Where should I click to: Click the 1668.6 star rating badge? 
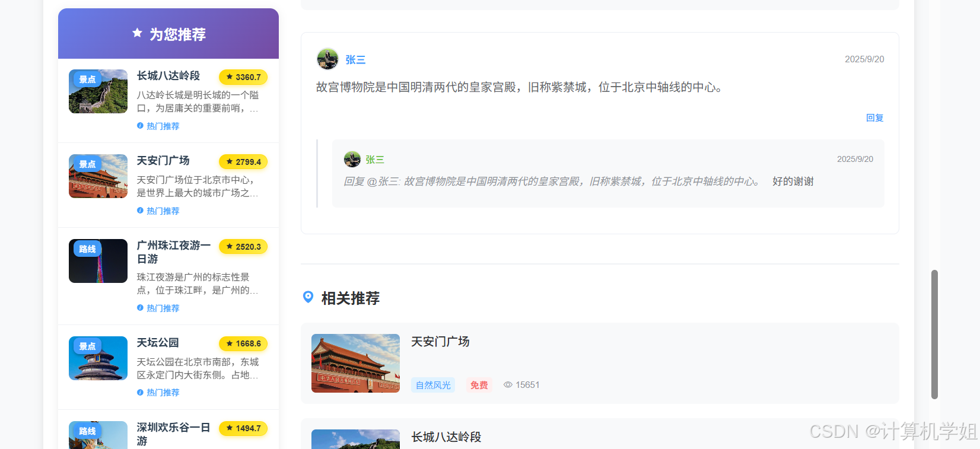tap(243, 343)
